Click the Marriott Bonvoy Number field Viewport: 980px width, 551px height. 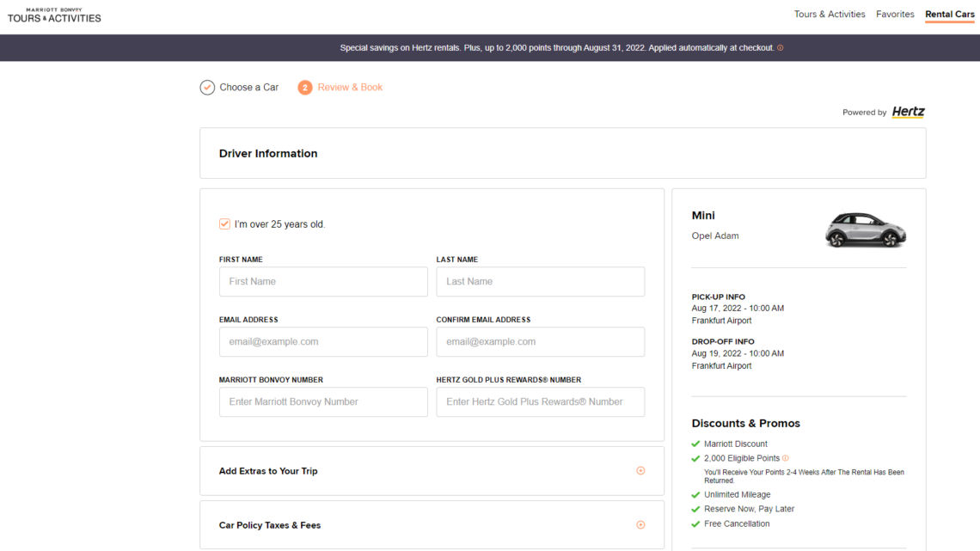[x=323, y=402]
